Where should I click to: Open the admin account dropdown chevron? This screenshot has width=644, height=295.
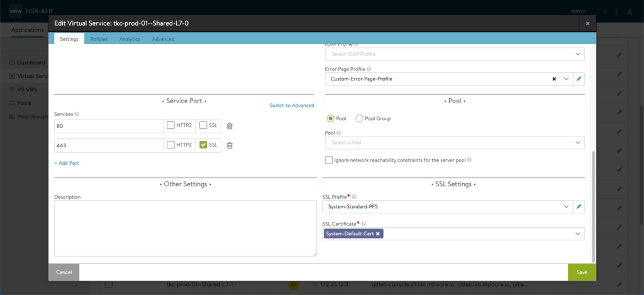point(604,11)
